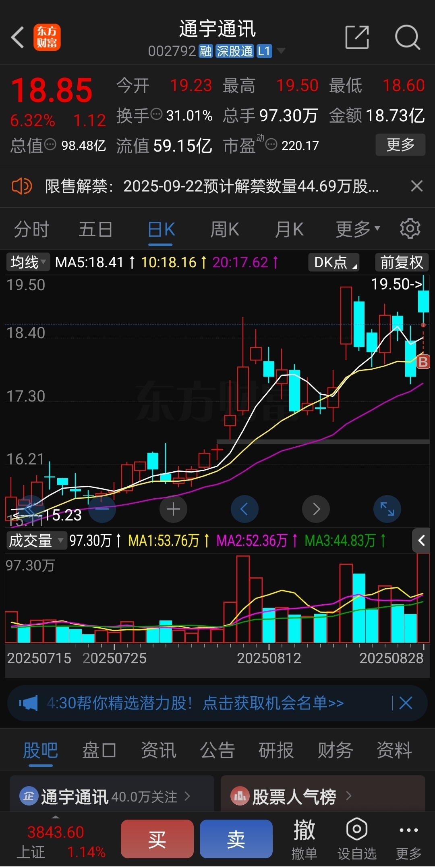This screenshot has height=868, width=435.
Task: Tap the 19.50-> high label on chart
Action: [397, 284]
